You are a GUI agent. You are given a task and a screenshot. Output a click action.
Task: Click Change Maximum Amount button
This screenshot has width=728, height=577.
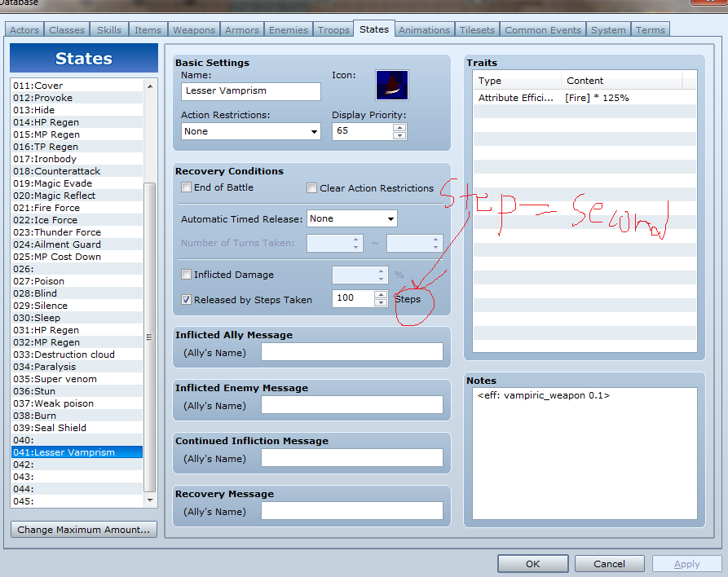(x=84, y=529)
